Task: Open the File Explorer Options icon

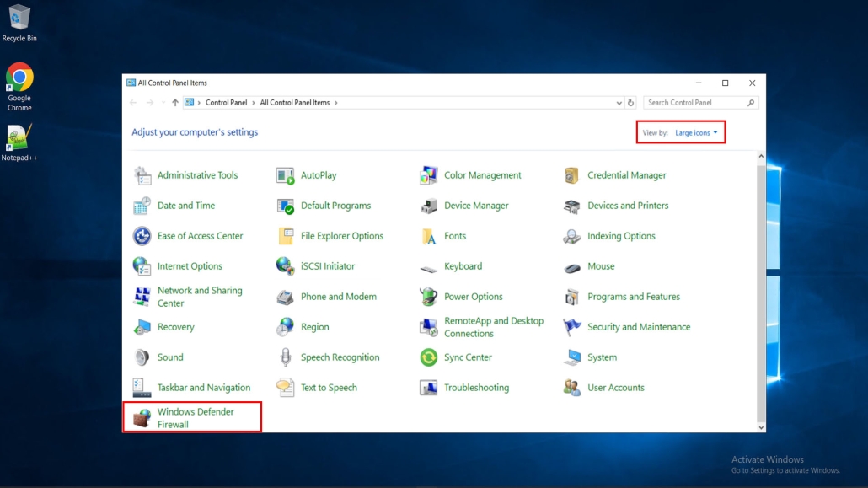Action: [x=285, y=236]
